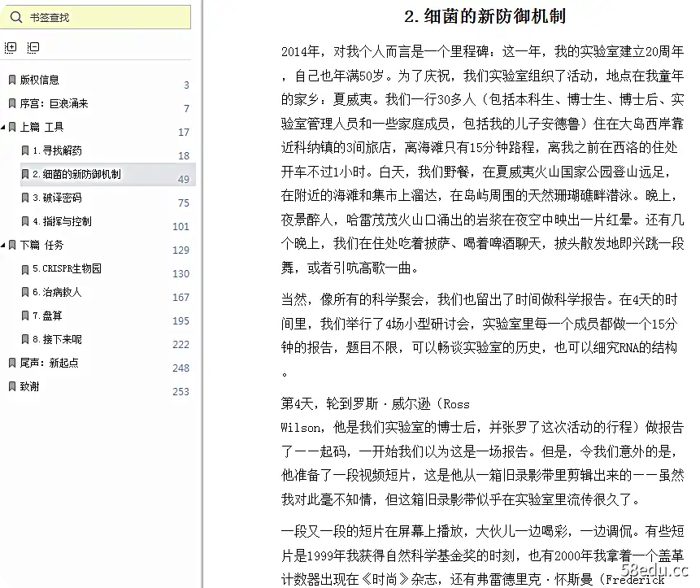Viewport: 700px width, 588px height.
Task: Click the expand all bookmarks icon
Action: pyautogui.click(x=11, y=48)
